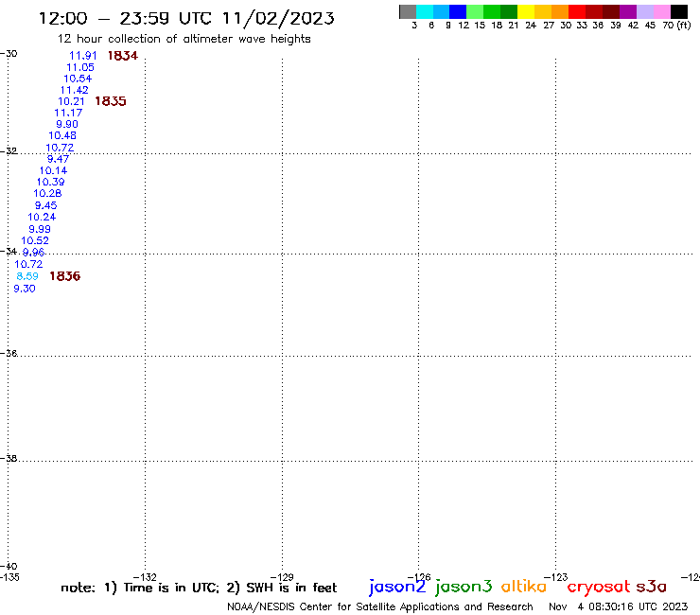Screen dimensions: 700x615
Task: Select the purple swatch in the color scale
Action: (628, 11)
